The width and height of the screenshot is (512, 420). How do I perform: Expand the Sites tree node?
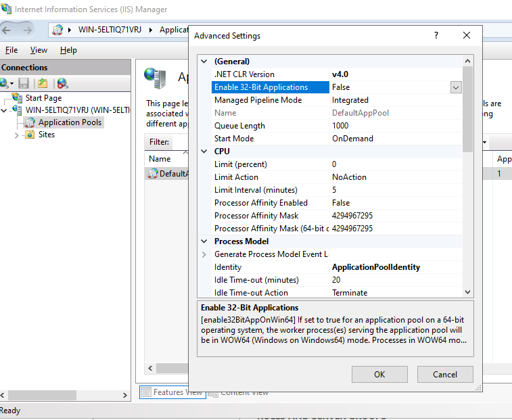tap(17, 135)
